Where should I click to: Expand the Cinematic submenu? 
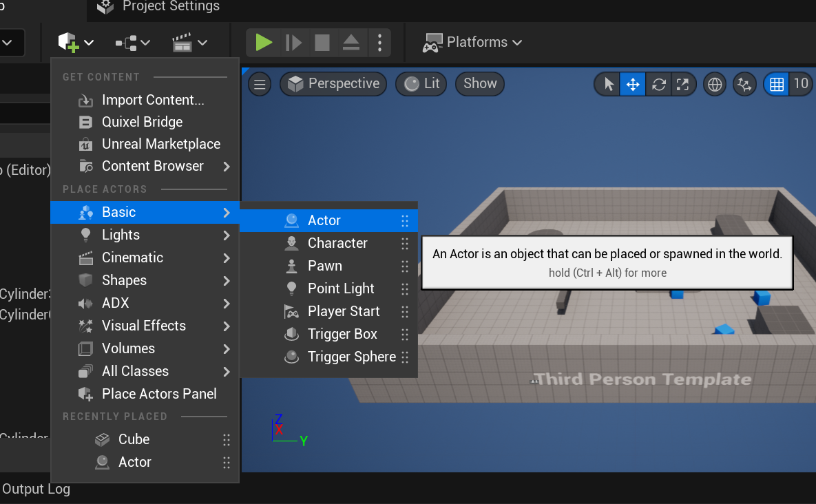pyautogui.click(x=145, y=258)
